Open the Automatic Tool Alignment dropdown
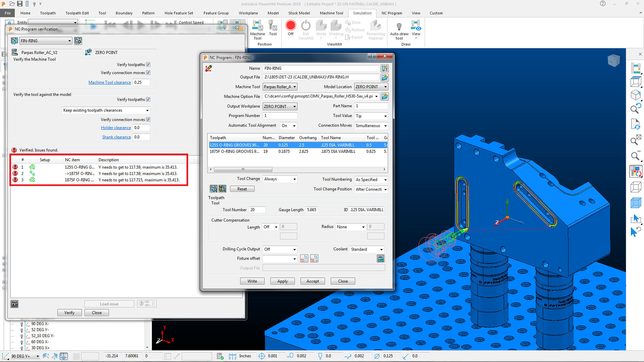This screenshot has width=644, height=362. click(x=289, y=126)
